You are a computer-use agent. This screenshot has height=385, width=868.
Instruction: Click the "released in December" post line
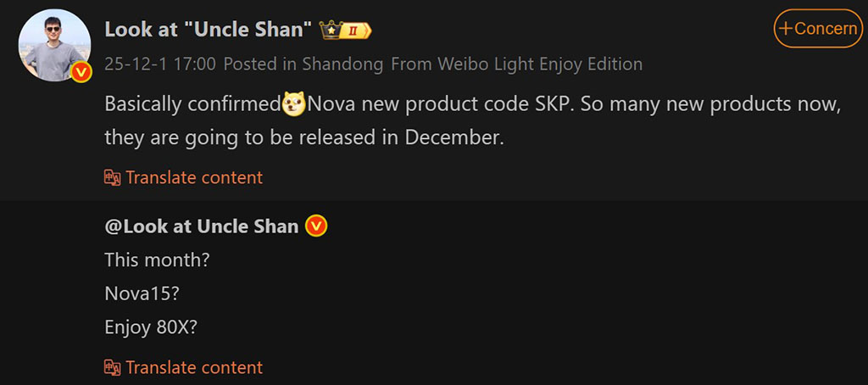pos(304,137)
